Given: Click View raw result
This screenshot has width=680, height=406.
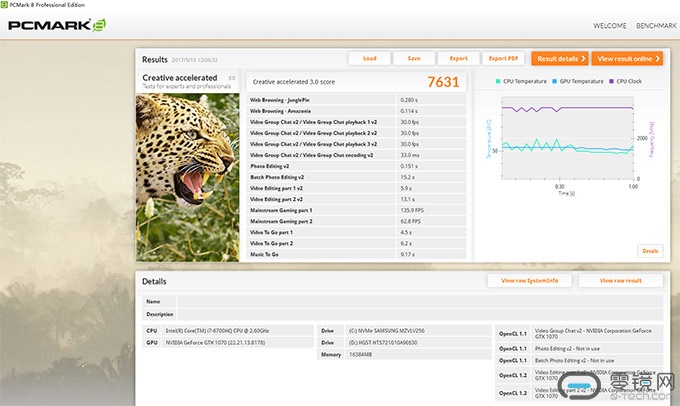Looking at the screenshot, I should [x=621, y=281].
